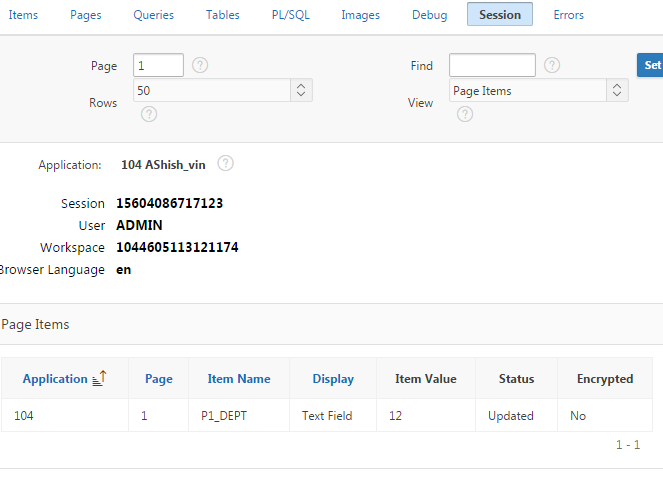Click help icon below Rows dropdown

click(149, 114)
